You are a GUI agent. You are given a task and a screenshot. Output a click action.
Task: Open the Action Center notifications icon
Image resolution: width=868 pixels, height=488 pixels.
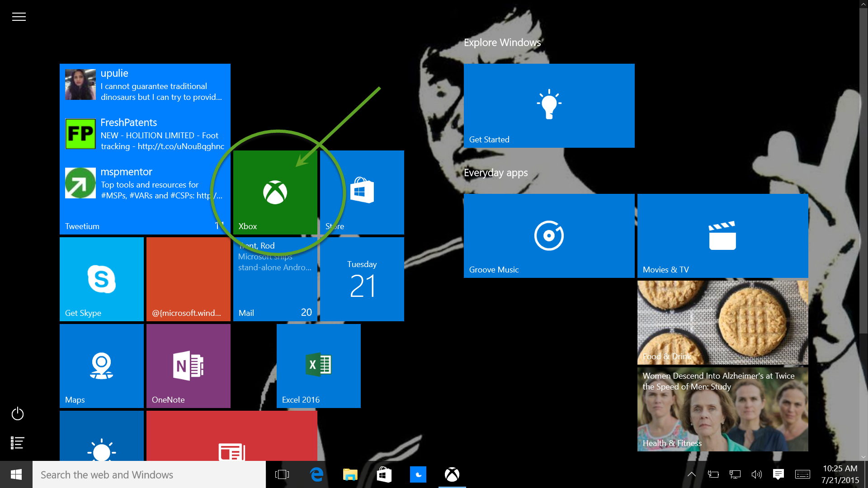tap(778, 474)
